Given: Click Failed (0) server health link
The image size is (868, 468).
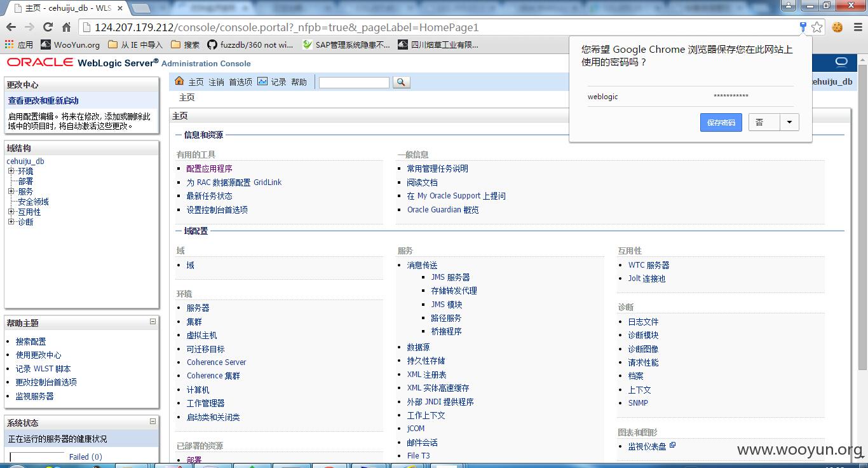Looking at the screenshot, I should tap(85, 457).
